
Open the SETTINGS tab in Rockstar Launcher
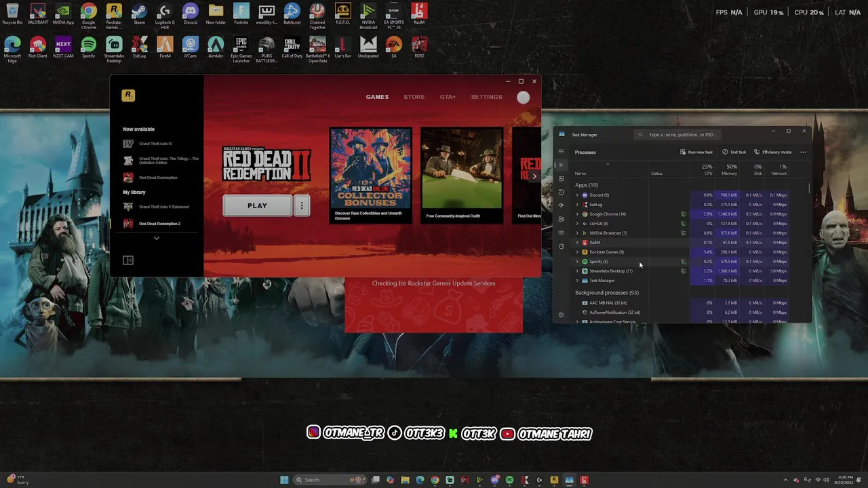click(486, 97)
